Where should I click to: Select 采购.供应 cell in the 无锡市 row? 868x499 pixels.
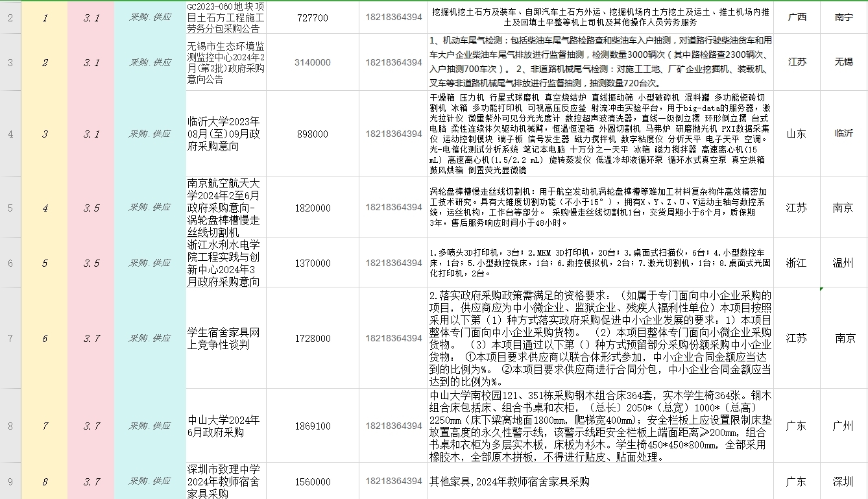[150, 63]
